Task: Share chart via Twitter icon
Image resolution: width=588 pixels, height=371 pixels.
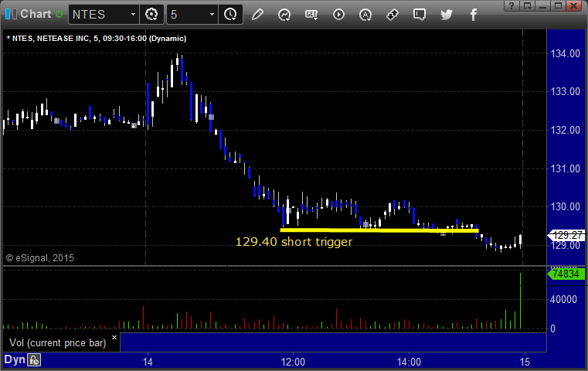Action: (x=447, y=15)
